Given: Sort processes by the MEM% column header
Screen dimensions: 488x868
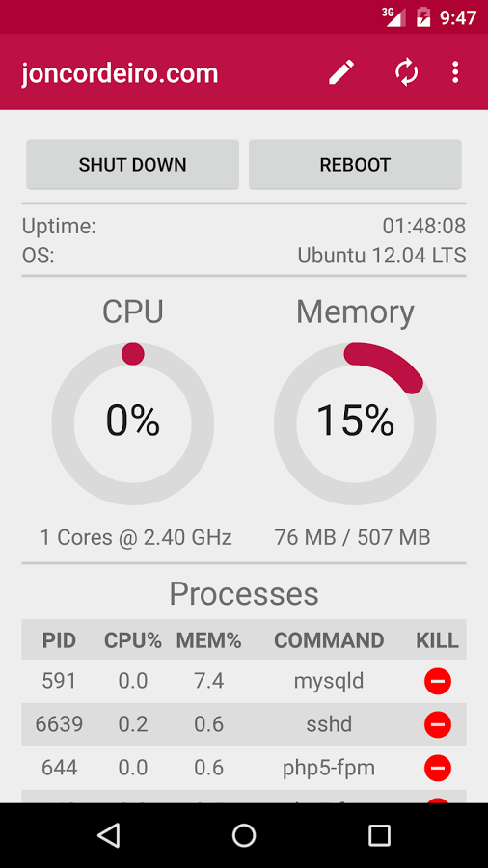Looking at the screenshot, I should [x=208, y=640].
